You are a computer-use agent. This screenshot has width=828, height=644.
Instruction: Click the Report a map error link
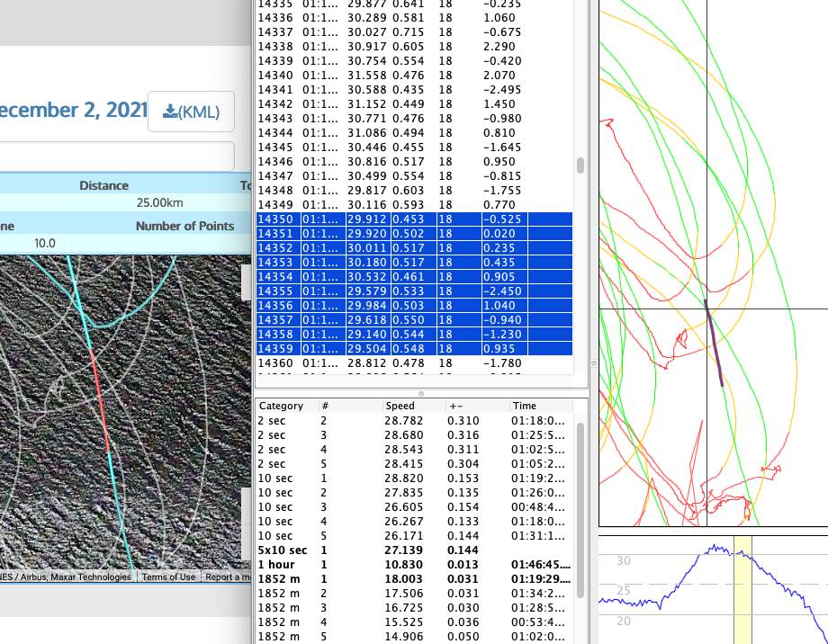[x=225, y=577]
